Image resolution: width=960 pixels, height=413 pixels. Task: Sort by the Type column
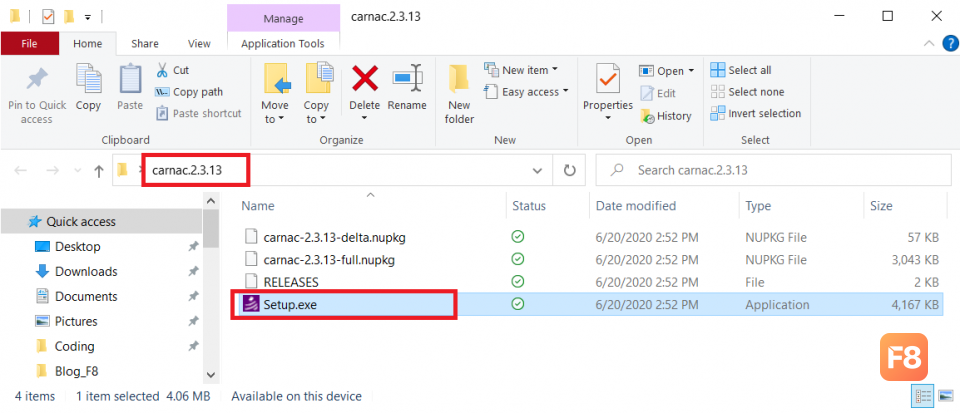click(x=758, y=206)
